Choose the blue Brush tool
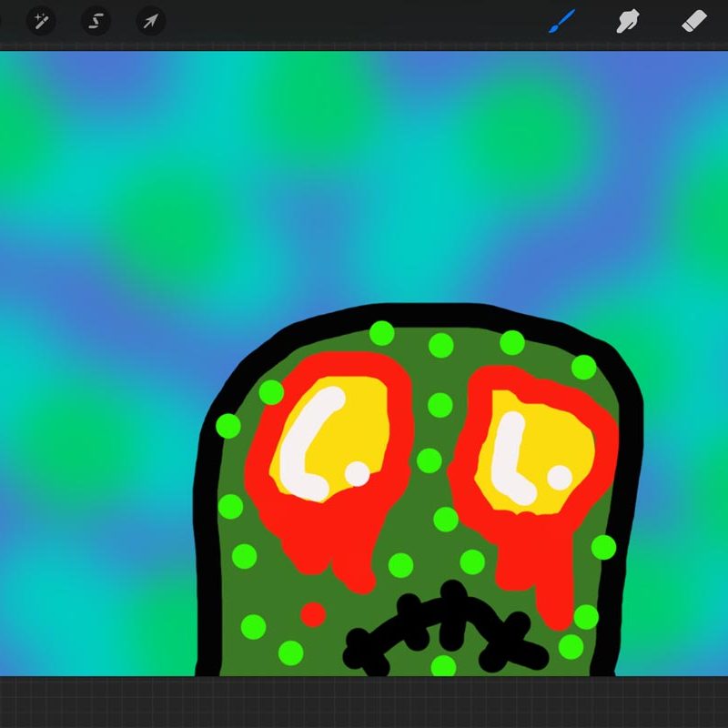Viewport: 728px width, 728px height. pos(562,20)
